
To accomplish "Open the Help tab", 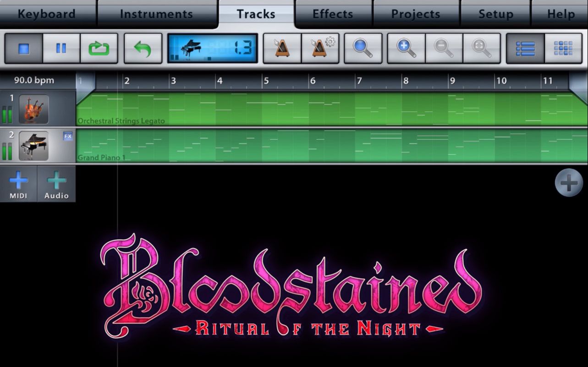I will tap(561, 14).
